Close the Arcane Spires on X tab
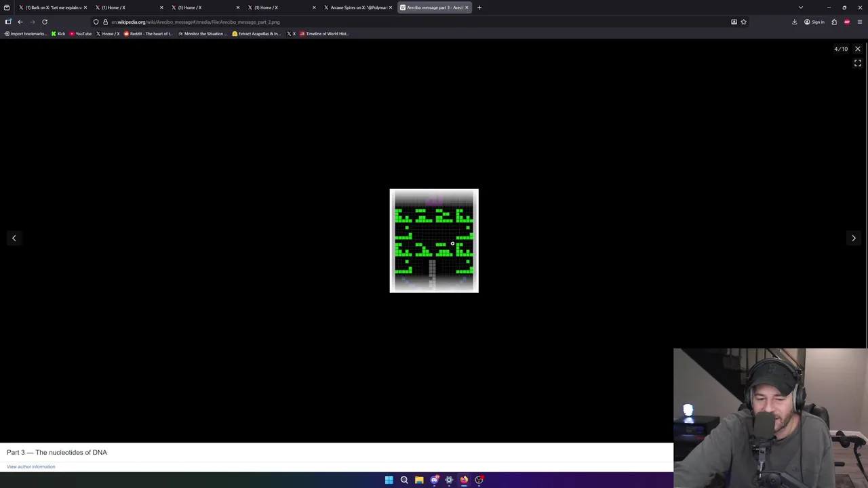This screenshot has height=488, width=868. tap(391, 7)
